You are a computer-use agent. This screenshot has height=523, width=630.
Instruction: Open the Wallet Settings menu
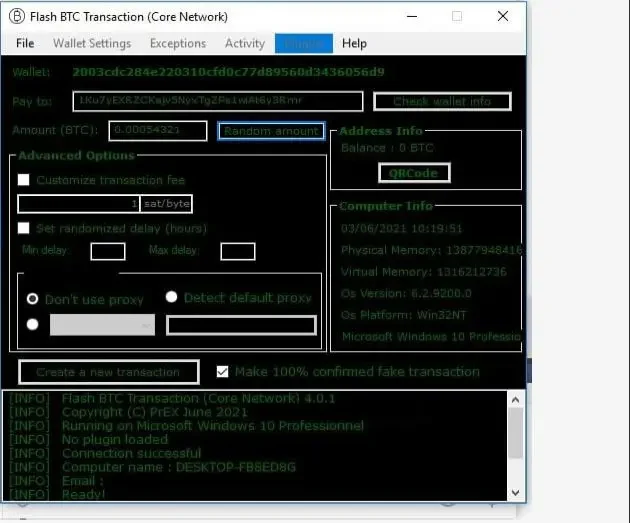coord(92,43)
